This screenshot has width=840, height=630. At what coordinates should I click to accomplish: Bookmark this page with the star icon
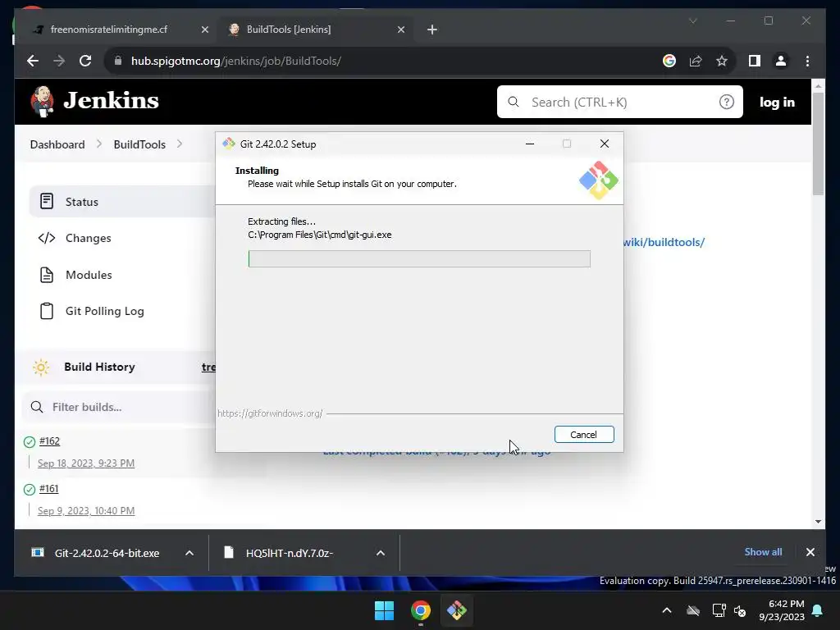point(722,61)
